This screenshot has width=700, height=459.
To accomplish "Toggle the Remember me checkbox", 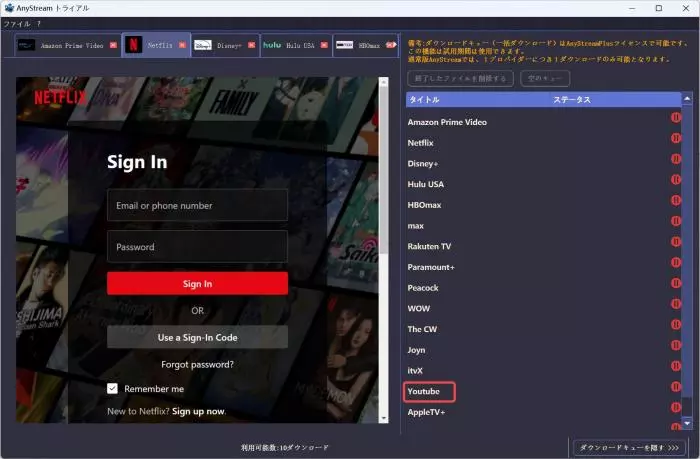I will click(x=112, y=388).
